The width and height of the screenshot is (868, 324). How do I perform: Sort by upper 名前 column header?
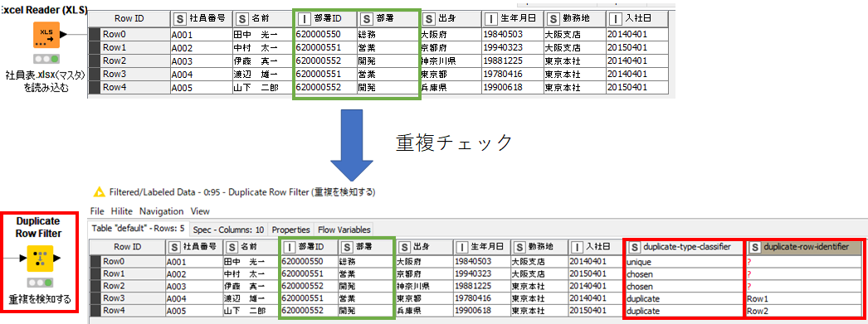point(264,18)
